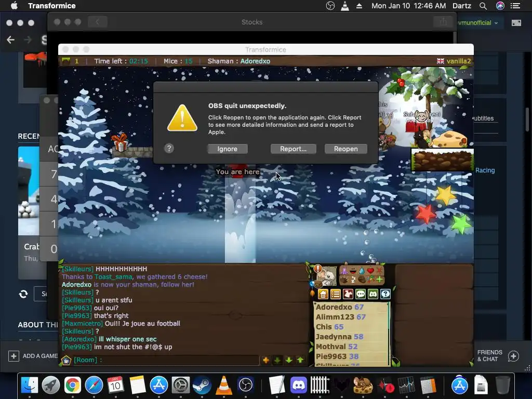Click the mouse profile portrait
Viewport: 532px width, 399px height.
click(328, 276)
